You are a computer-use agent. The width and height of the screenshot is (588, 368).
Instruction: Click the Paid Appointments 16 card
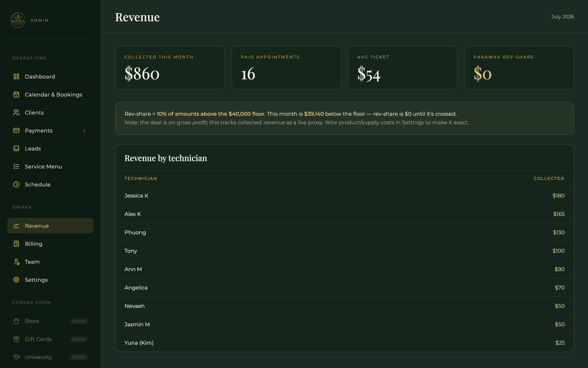tap(286, 68)
